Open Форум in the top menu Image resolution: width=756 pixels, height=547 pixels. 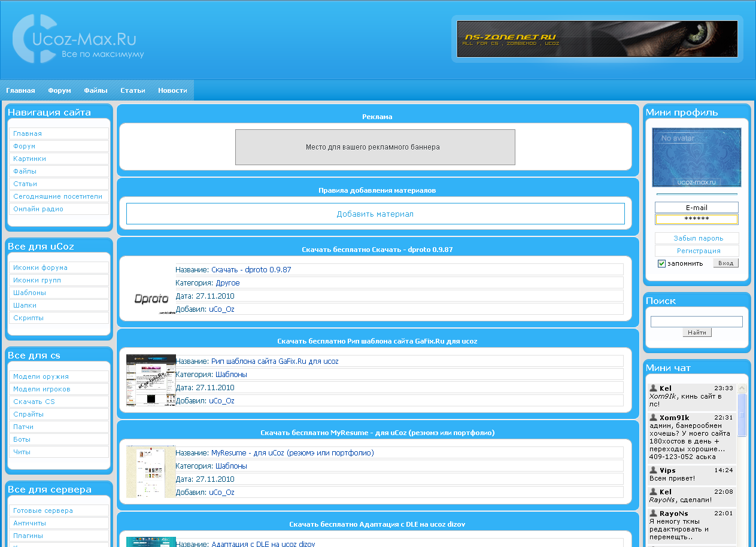pyautogui.click(x=60, y=90)
